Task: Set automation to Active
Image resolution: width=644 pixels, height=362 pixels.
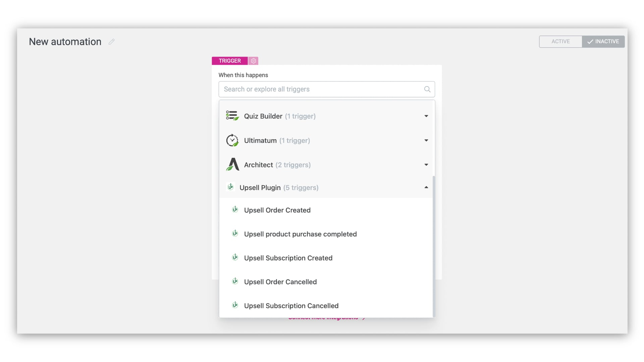Action: 560,42
